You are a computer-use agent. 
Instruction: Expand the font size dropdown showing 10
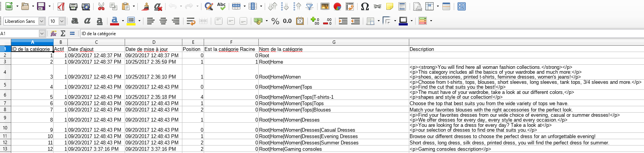[62, 21]
